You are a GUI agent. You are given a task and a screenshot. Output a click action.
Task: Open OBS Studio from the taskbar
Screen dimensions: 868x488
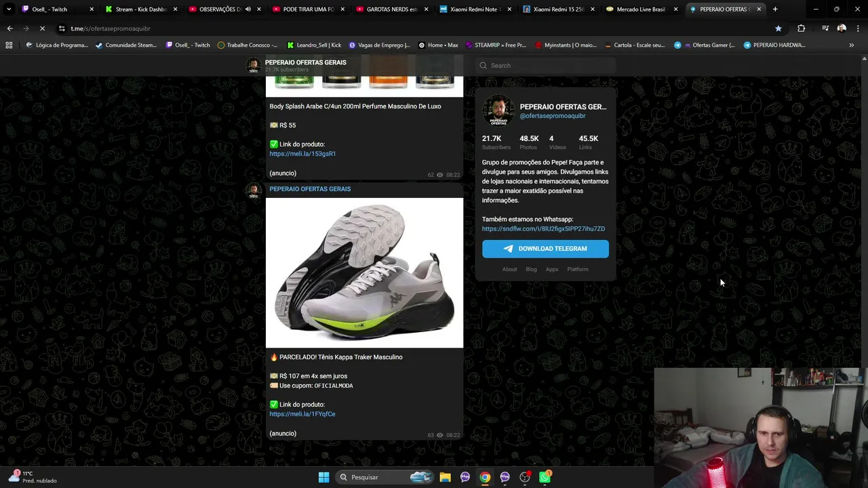click(525, 477)
